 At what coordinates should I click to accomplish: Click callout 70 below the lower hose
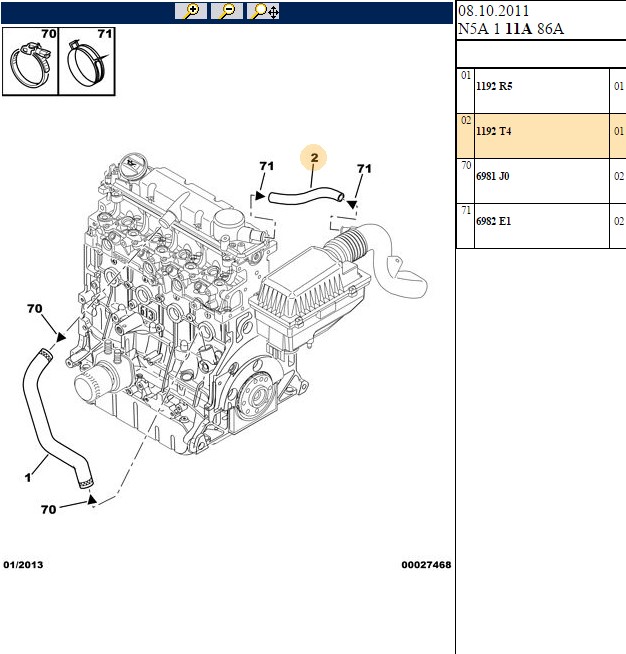click(48, 509)
